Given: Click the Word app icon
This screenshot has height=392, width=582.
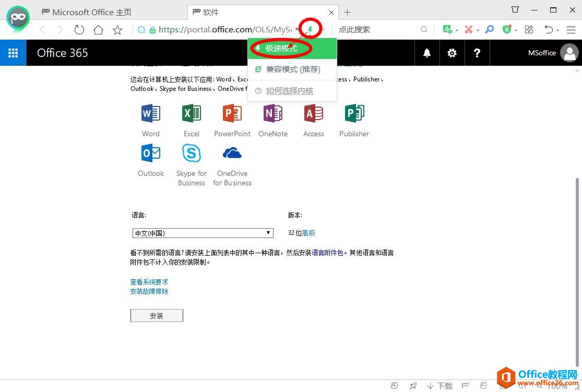Looking at the screenshot, I should (151, 113).
